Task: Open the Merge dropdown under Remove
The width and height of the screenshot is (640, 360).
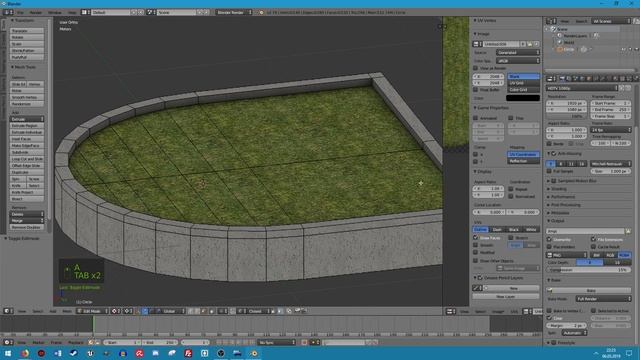Action: tap(27, 220)
